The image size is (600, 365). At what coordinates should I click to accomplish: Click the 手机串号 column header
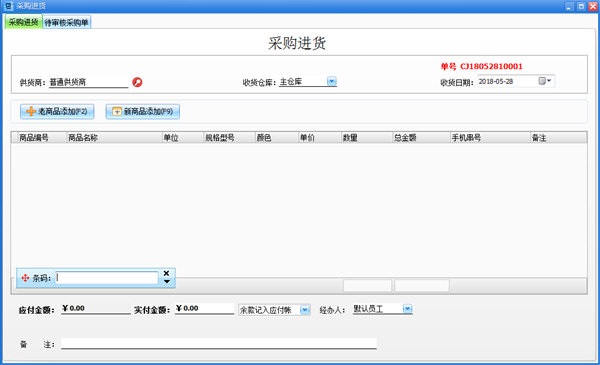[490, 138]
